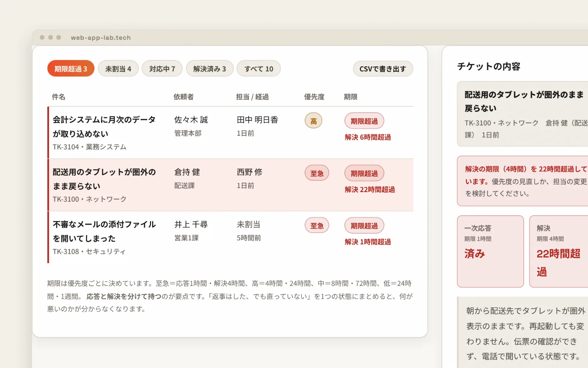Show the すべて 10 ticket list
Viewport: 588px width, 368px height.
(259, 69)
